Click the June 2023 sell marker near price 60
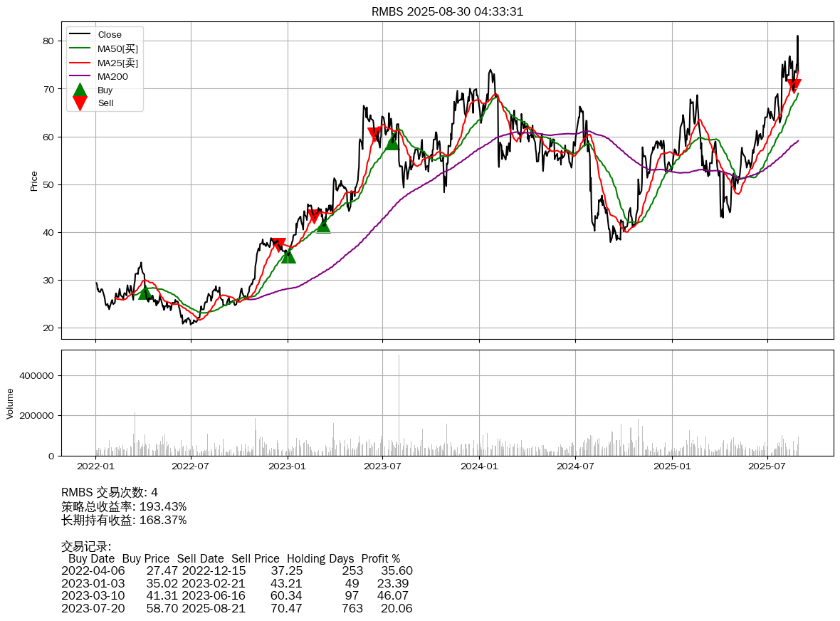Screen dimensions: 840x621 (374, 133)
